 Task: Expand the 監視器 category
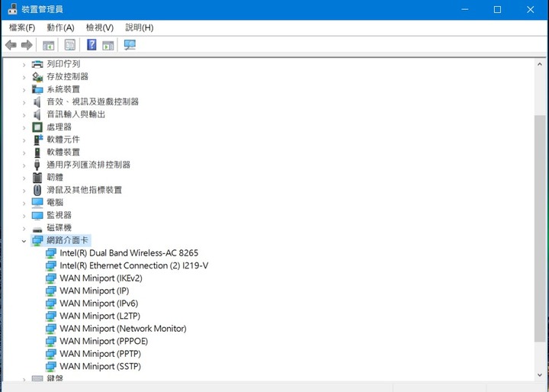pos(24,216)
